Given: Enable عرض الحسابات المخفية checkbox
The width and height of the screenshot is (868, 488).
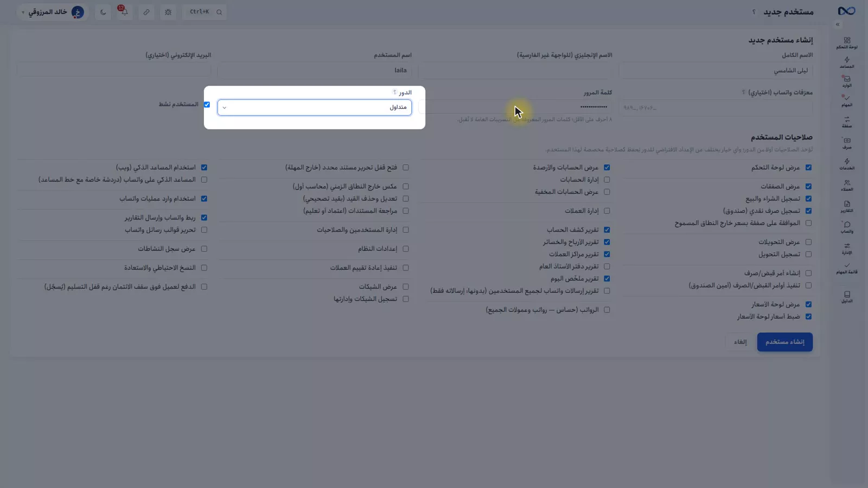Looking at the screenshot, I should click(x=607, y=192).
